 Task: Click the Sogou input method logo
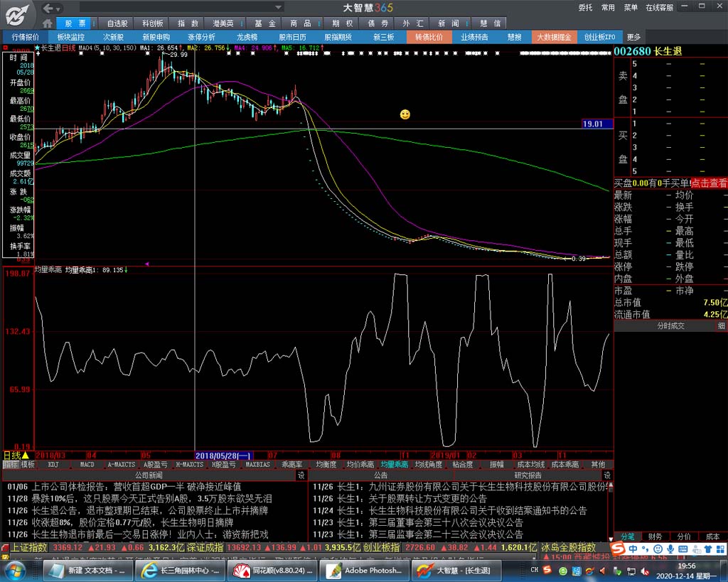[x=618, y=549]
